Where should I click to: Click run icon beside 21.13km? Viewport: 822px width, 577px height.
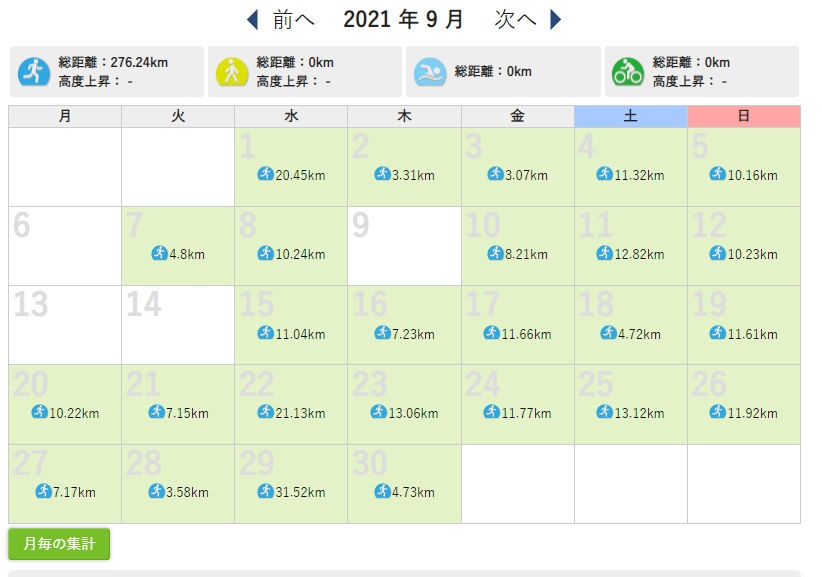(x=265, y=411)
